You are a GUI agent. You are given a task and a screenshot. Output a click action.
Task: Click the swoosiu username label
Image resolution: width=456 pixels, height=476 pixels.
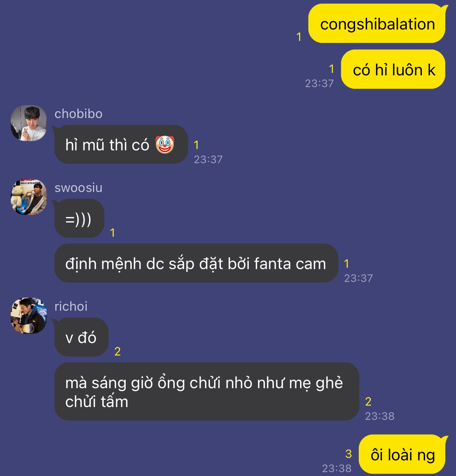[x=78, y=188]
